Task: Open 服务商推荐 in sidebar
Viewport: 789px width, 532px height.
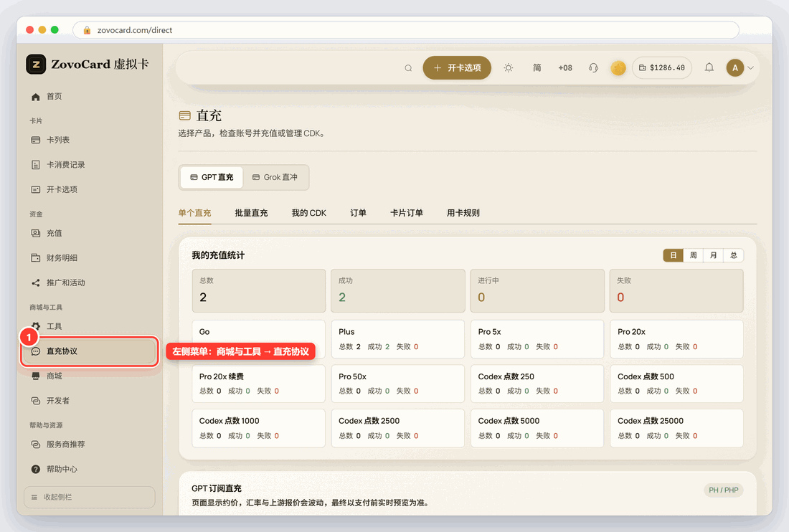Action: (x=88, y=445)
